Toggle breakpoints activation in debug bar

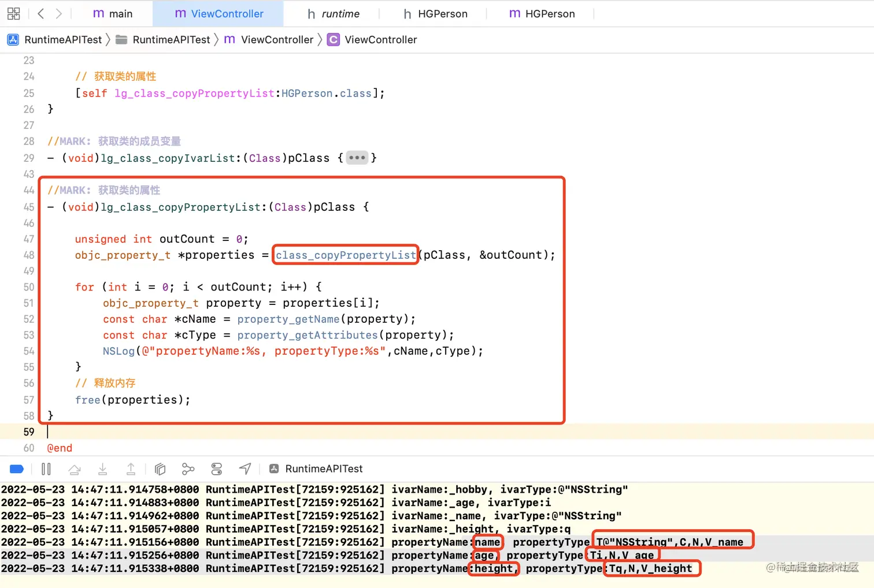tap(17, 469)
